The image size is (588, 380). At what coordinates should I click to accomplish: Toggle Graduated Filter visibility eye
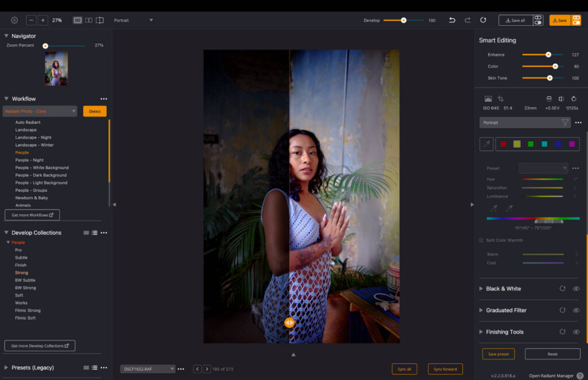(x=577, y=311)
